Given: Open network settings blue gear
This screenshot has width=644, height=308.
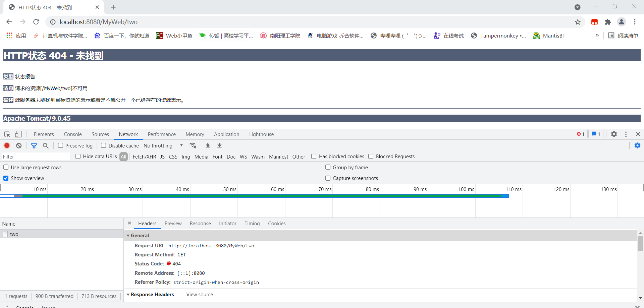Looking at the screenshot, I should (637, 145).
